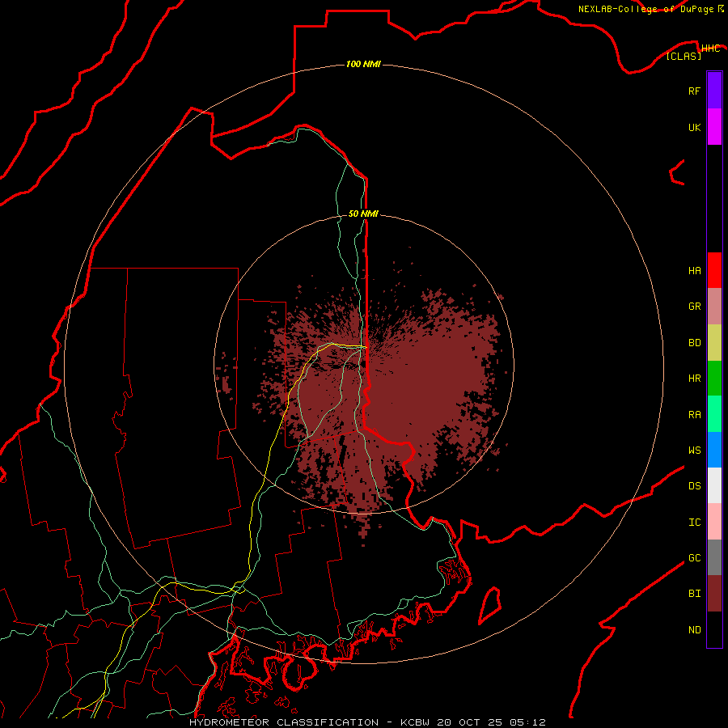The width and height of the screenshot is (728, 728).
Task: Click the ND black legend swatch
Action: click(x=714, y=629)
